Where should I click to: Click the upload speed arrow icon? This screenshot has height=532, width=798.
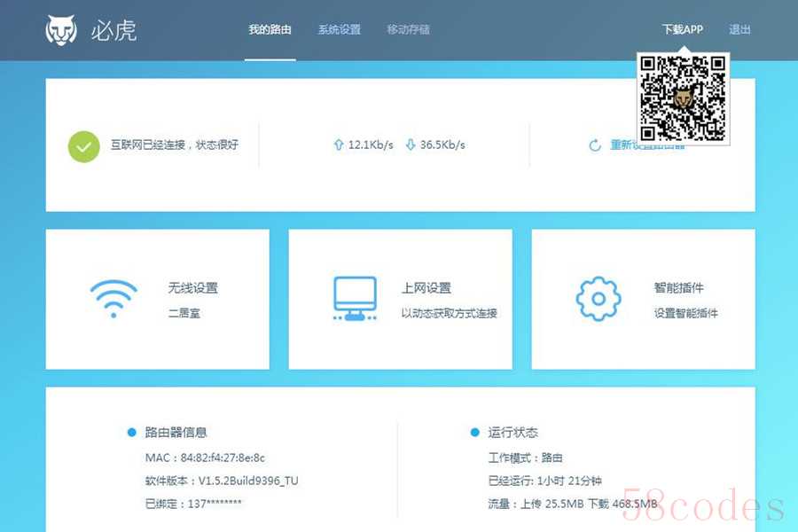coord(338,145)
